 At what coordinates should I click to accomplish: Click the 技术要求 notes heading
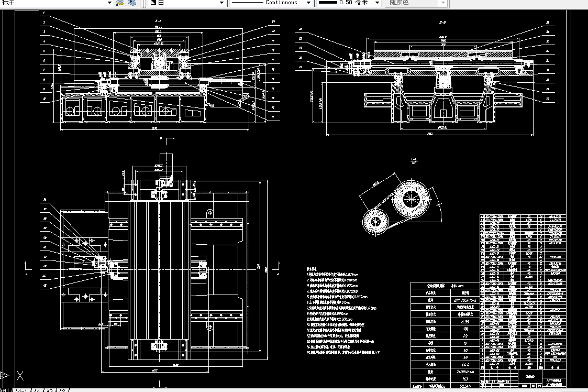(312, 269)
